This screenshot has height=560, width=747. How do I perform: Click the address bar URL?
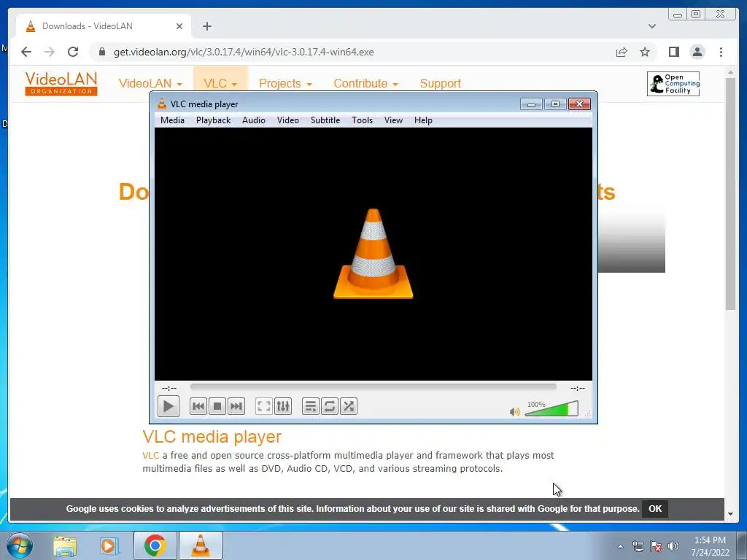pyautogui.click(x=244, y=52)
